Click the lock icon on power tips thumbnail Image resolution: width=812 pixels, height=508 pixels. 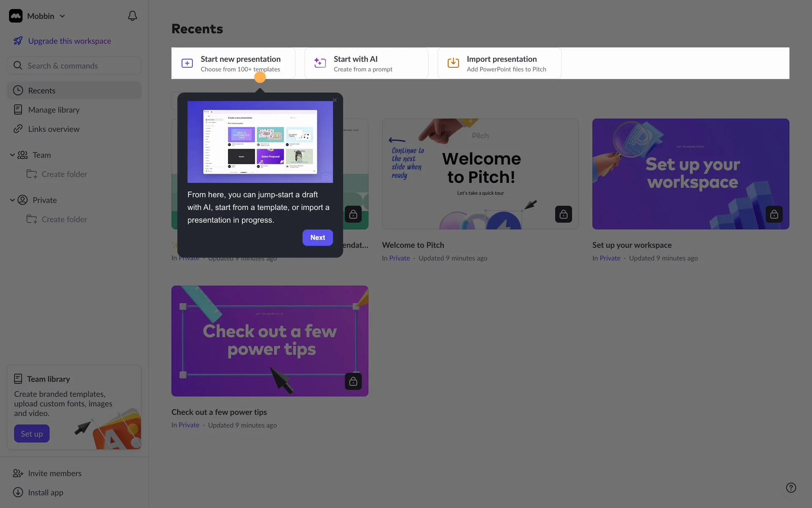(x=353, y=381)
